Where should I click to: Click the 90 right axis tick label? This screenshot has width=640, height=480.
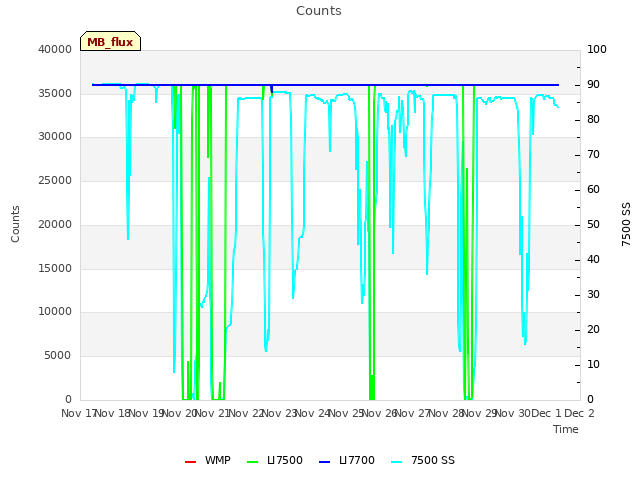[593, 84]
